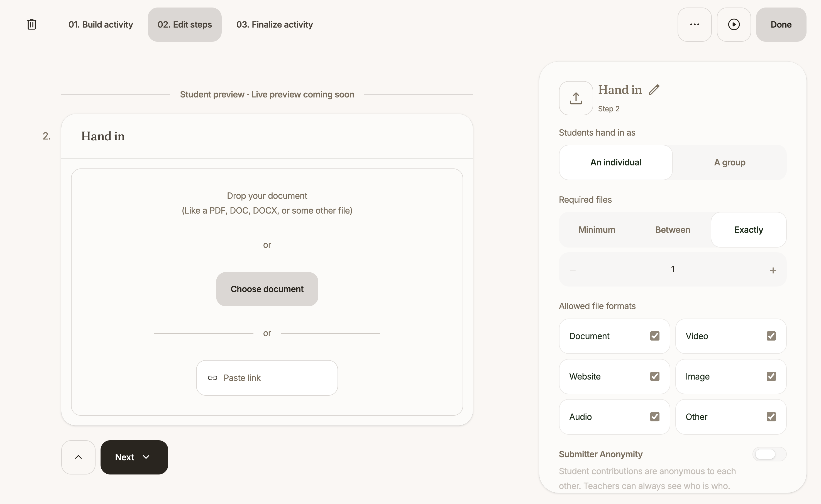Click the Done button
The height and width of the screenshot is (504, 821).
781,25
